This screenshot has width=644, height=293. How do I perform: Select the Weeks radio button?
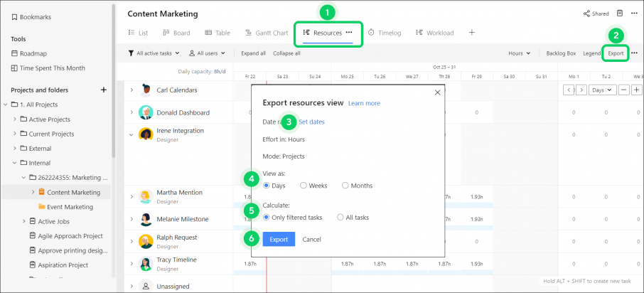click(x=304, y=186)
